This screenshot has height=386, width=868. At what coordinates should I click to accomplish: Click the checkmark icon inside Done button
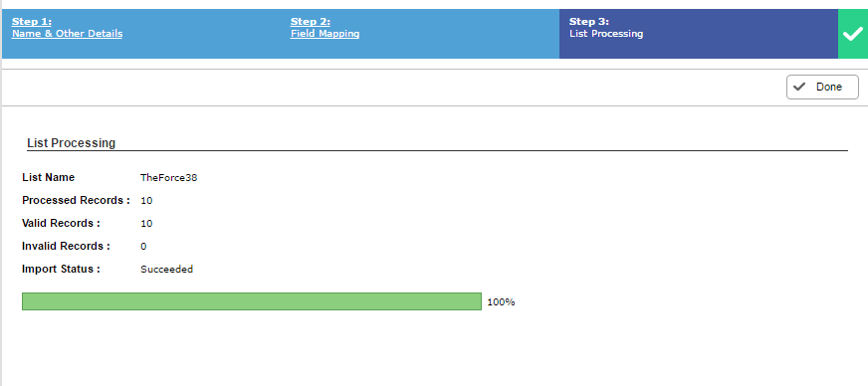[x=799, y=87]
